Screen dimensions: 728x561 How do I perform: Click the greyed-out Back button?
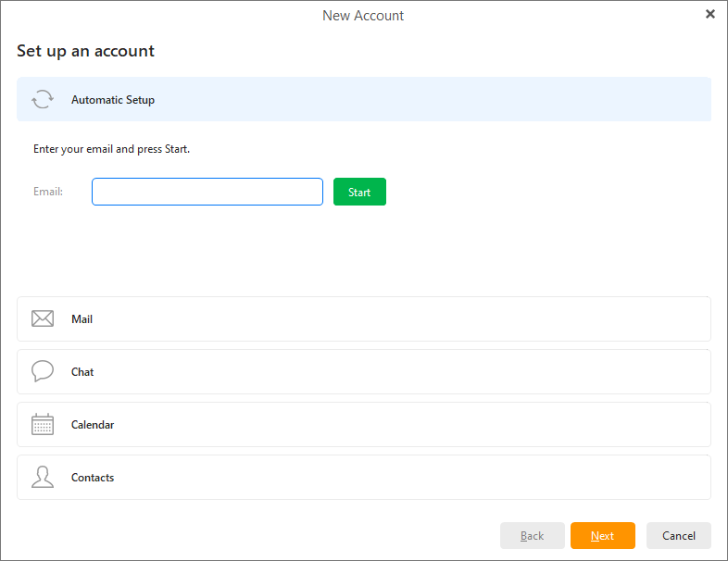point(533,536)
